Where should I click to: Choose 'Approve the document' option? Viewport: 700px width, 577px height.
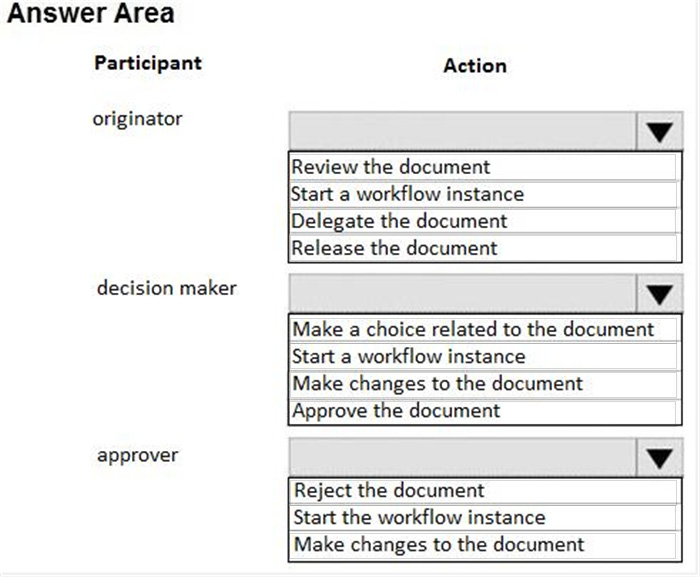point(483,411)
